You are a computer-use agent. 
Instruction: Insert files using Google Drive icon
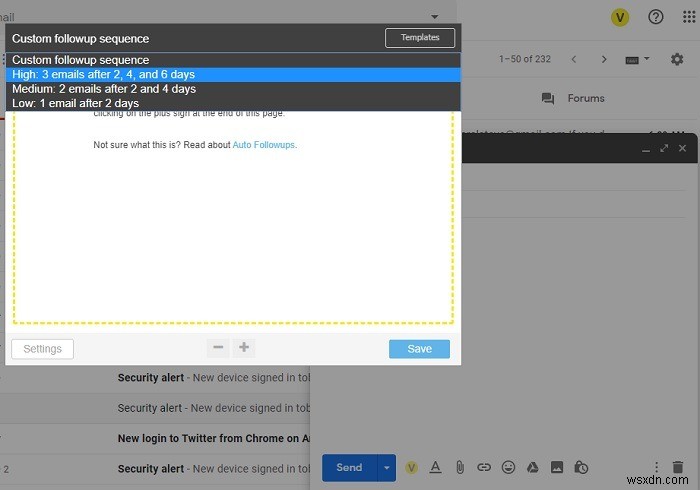(x=532, y=467)
